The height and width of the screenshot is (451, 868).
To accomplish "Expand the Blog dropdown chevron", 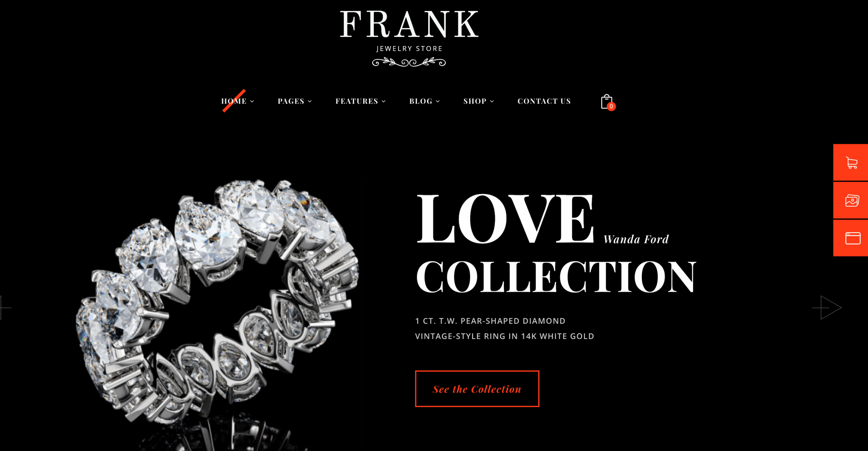I will pyautogui.click(x=438, y=101).
